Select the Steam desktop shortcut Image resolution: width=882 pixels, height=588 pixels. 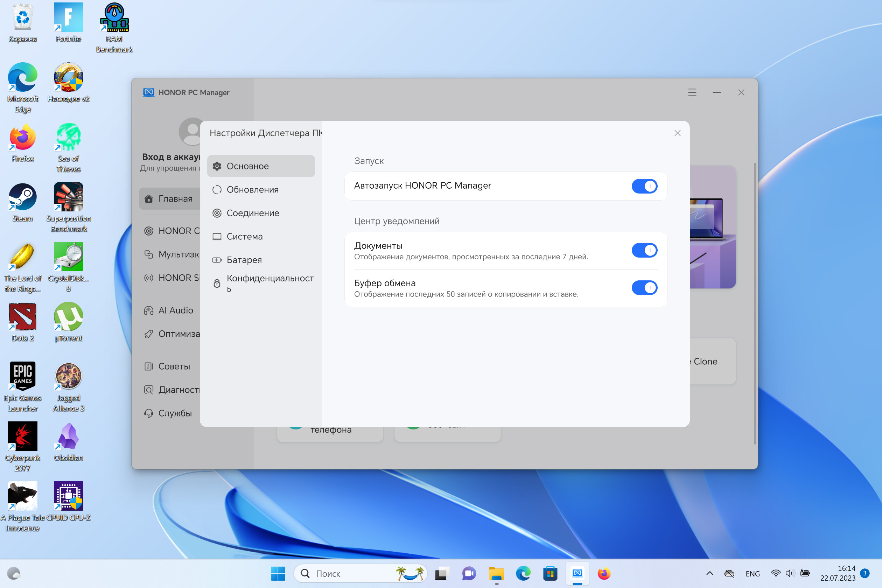(23, 203)
